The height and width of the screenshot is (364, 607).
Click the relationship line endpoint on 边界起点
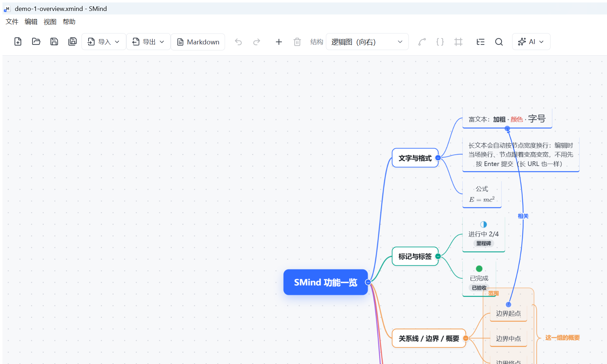[x=508, y=304]
